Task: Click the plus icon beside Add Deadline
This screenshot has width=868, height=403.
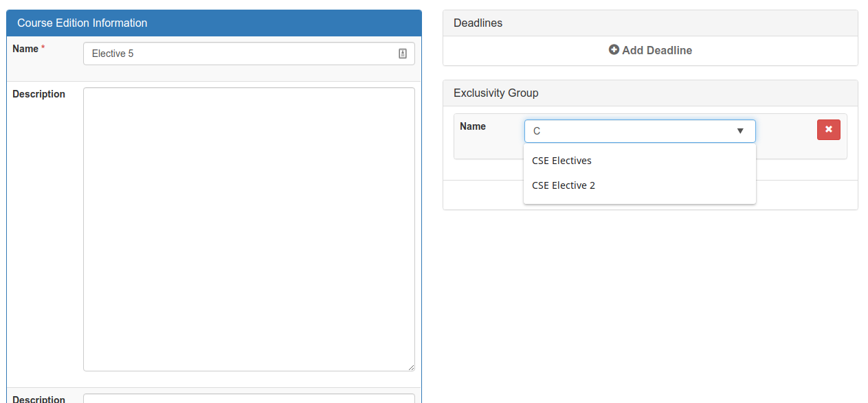Action: point(614,50)
